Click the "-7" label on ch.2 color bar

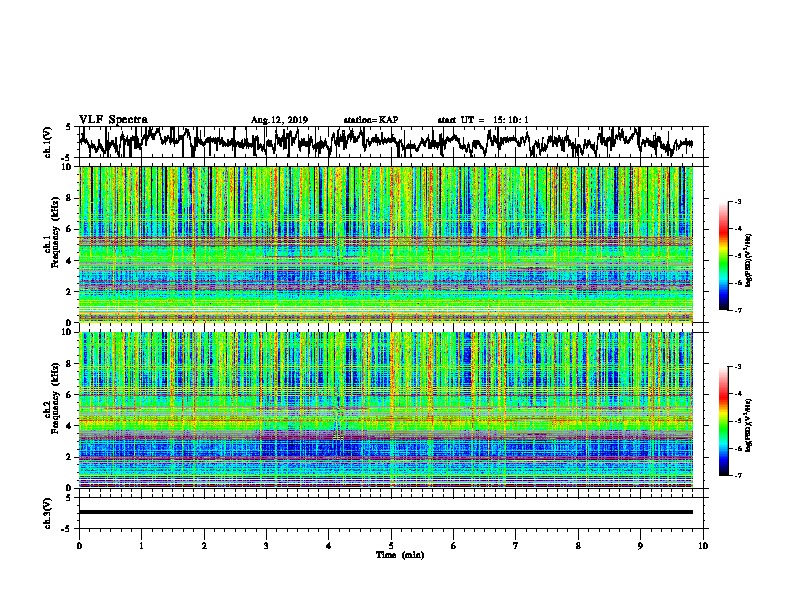pos(738,476)
